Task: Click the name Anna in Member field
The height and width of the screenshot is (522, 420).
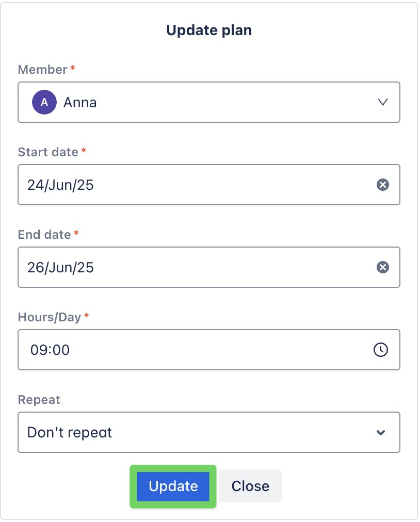Action: (x=80, y=102)
